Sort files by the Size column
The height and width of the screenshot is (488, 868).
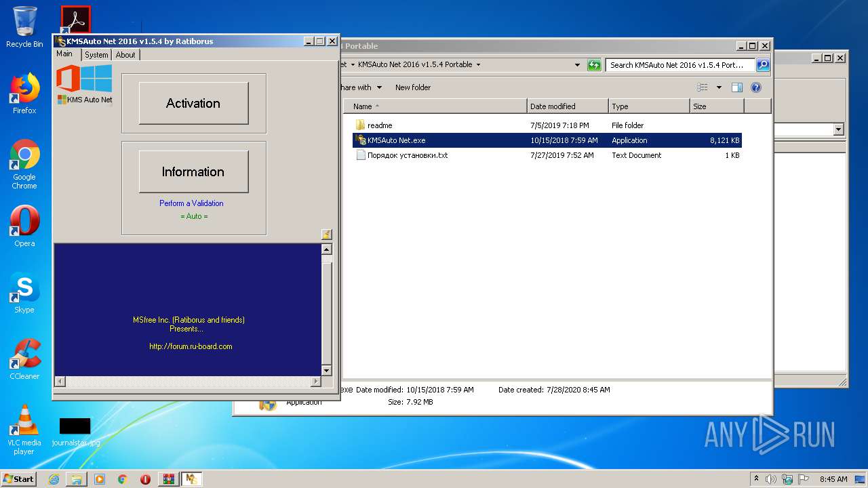[717, 106]
